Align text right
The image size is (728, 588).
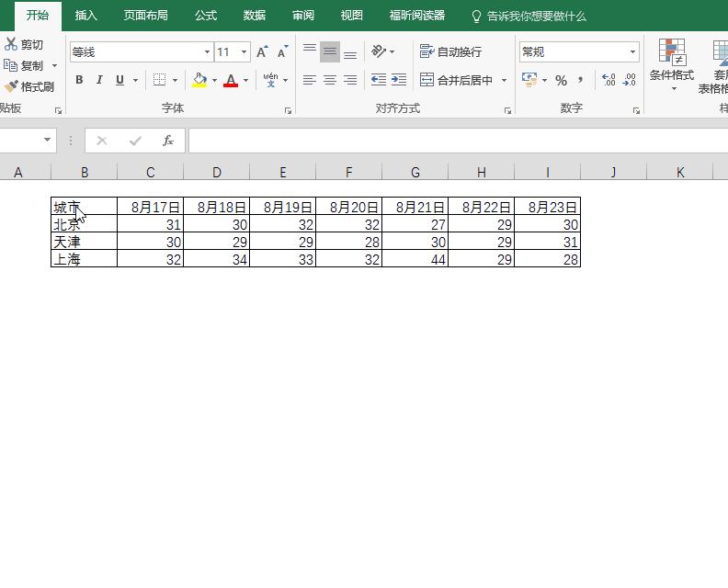coord(350,80)
